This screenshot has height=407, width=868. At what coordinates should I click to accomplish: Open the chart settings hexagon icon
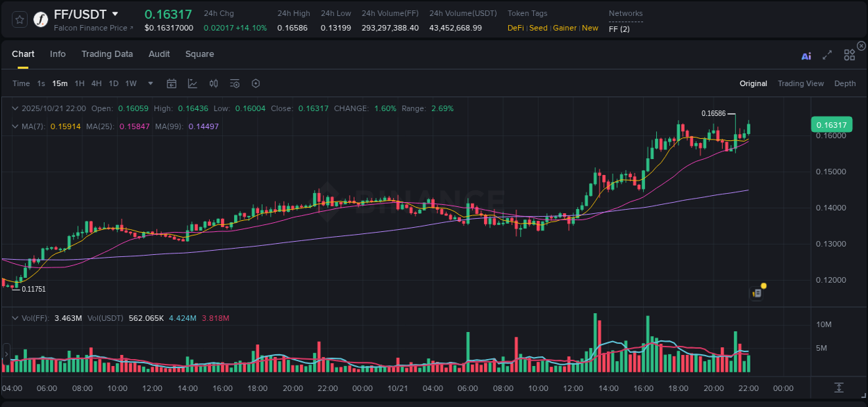tap(256, 83)
